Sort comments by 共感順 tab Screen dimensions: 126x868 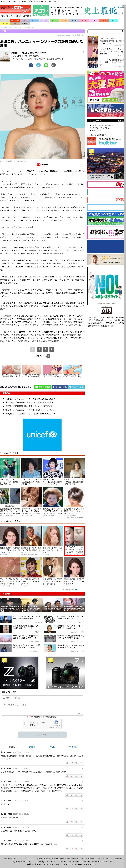(x=12, y=747)
